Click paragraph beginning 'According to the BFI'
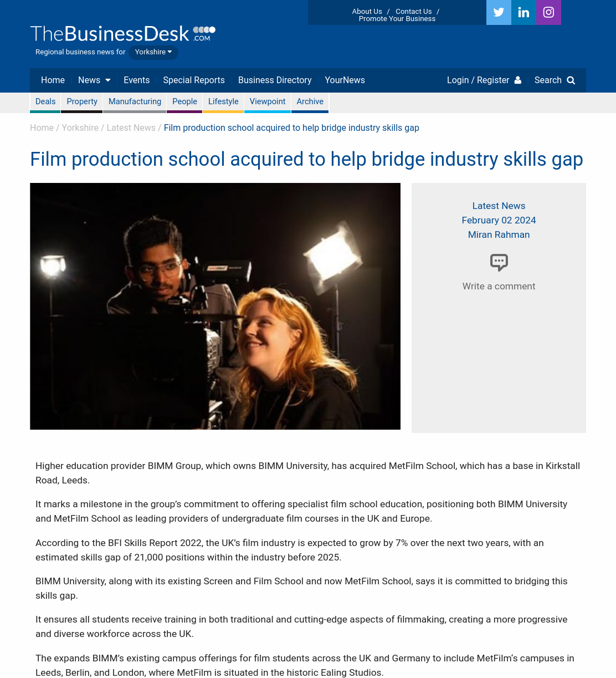The width and height of the screenshot is (616, 678). (x=290, y=550)
